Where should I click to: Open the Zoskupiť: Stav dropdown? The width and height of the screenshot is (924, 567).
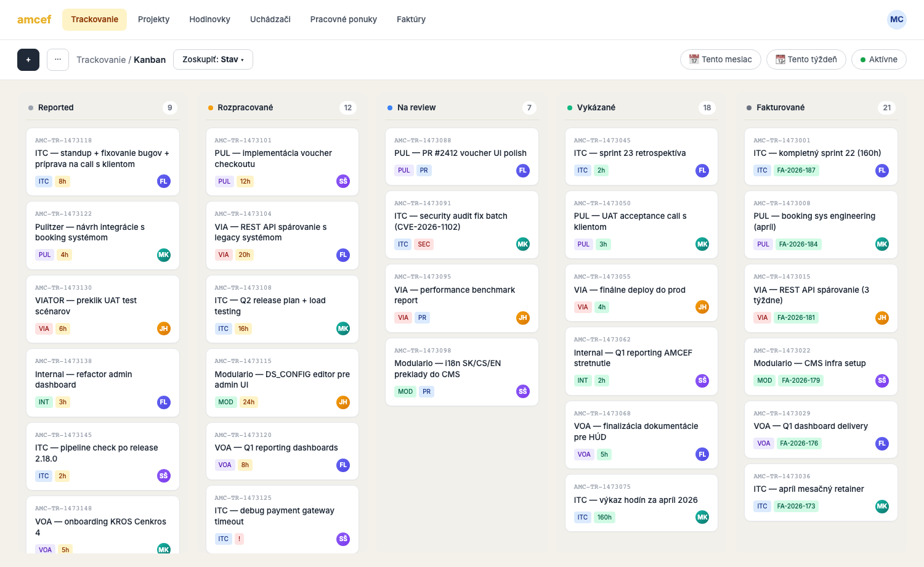pos(213,60)
